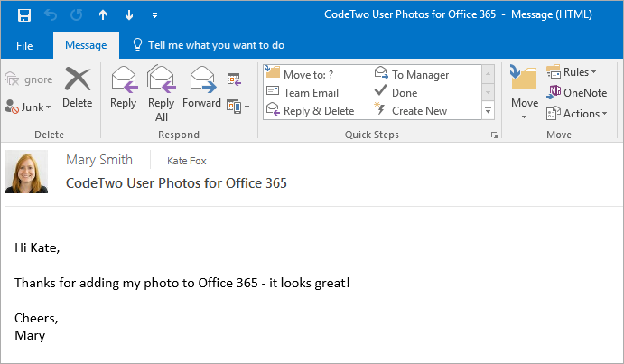Send the message to OneNote
This screenshot has height=364, width=624.
pyautogui.click(x=577, y=92)
